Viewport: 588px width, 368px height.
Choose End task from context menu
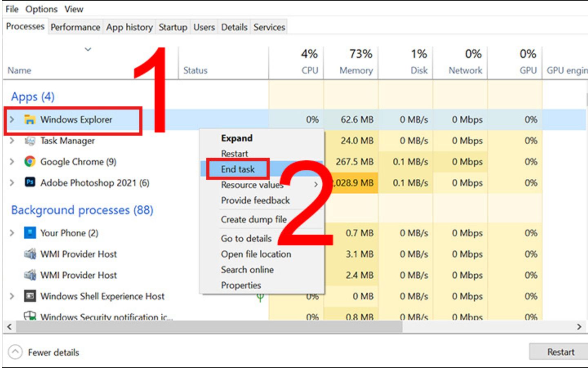click(x=238, y=169)
